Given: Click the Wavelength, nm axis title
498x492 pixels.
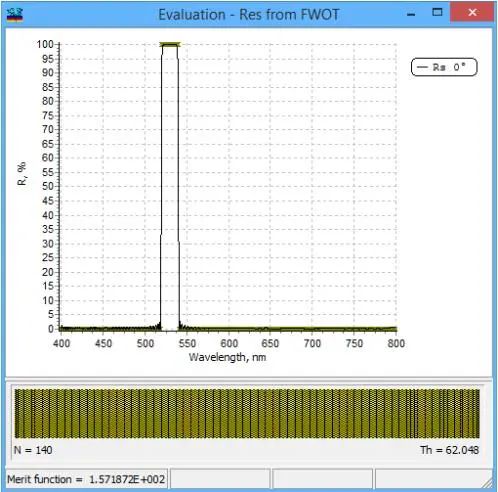Looking at the screenshot, I should tap(227, 357).
